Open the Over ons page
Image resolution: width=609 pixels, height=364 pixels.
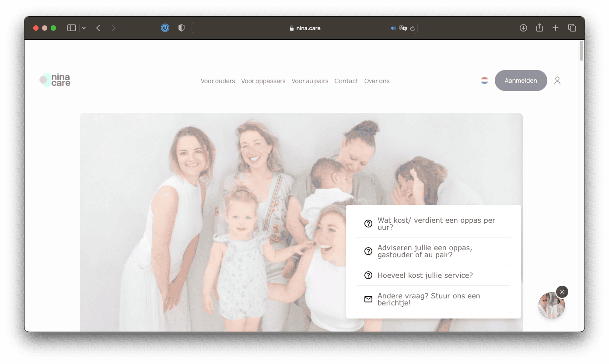pos(377,81)
